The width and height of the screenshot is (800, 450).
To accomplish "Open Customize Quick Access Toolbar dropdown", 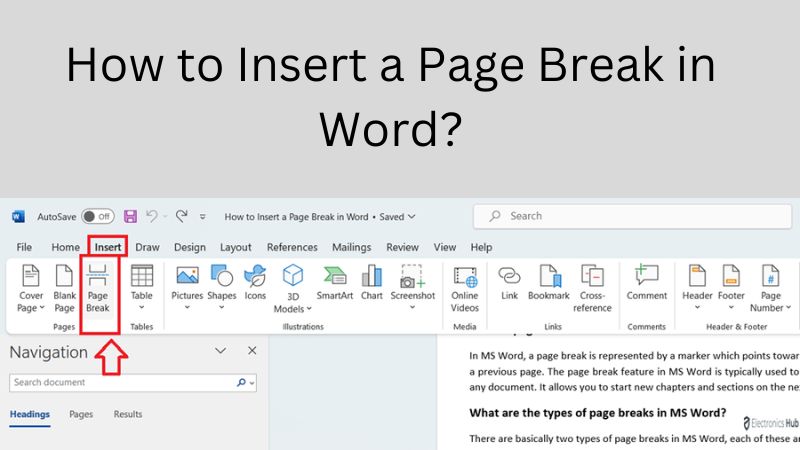I will coord(203,217).
